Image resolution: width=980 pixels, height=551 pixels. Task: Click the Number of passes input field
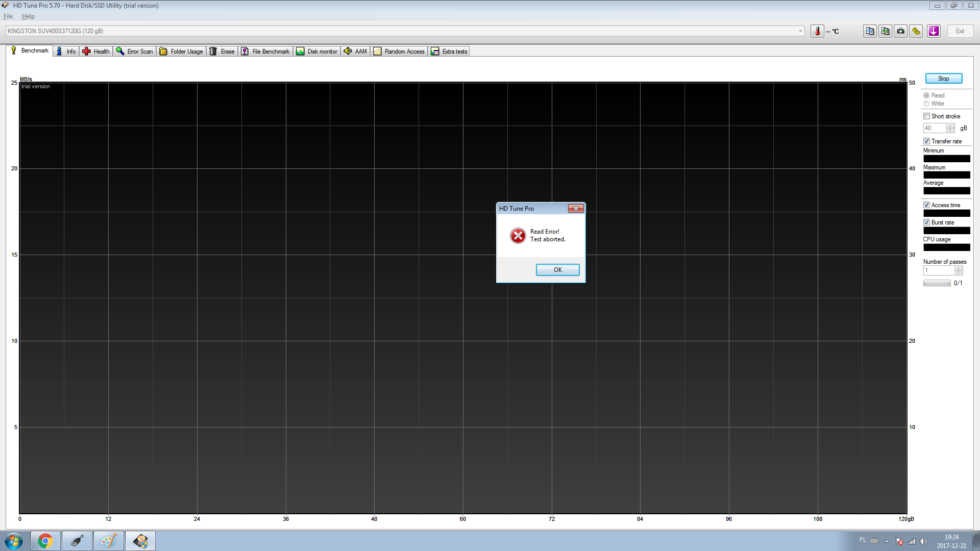[x=939, y=270]
